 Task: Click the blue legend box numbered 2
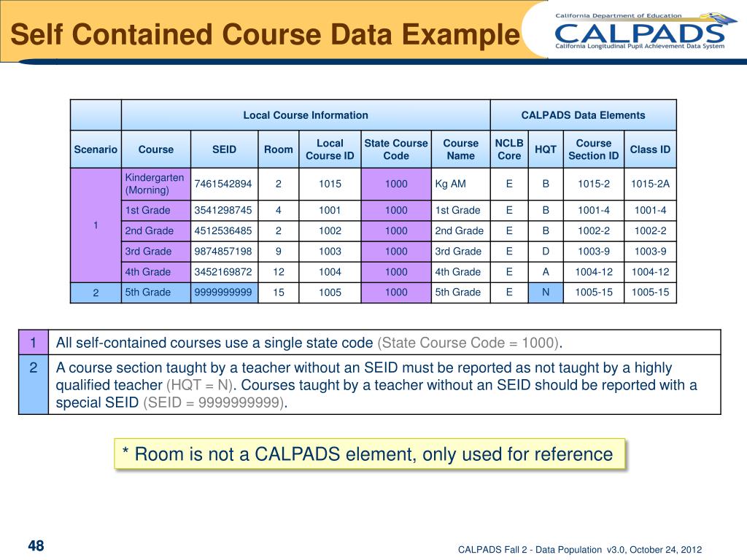tap(34, 384)
